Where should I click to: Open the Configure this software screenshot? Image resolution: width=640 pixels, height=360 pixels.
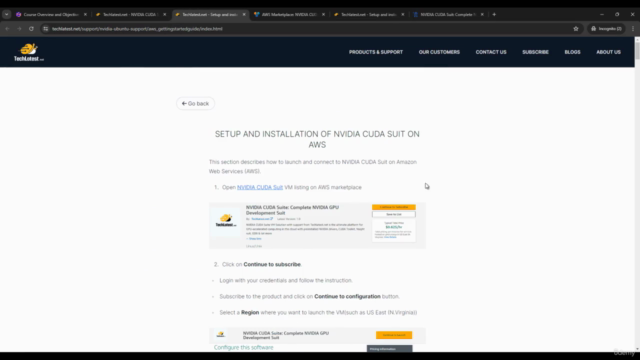[317, 340]
